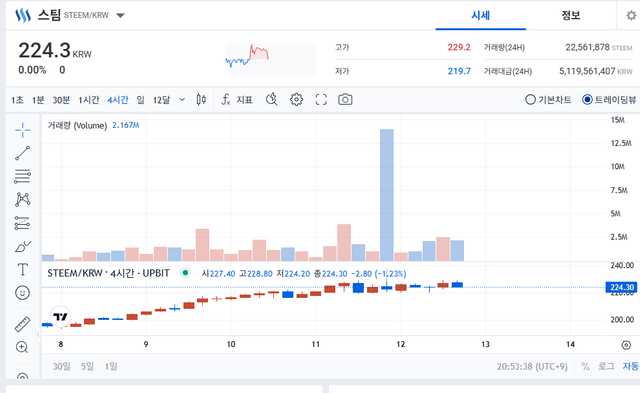Toggle percent scale mode
Image resolution: width=640 pixels, height=393 pixels.
pos(585,366)
